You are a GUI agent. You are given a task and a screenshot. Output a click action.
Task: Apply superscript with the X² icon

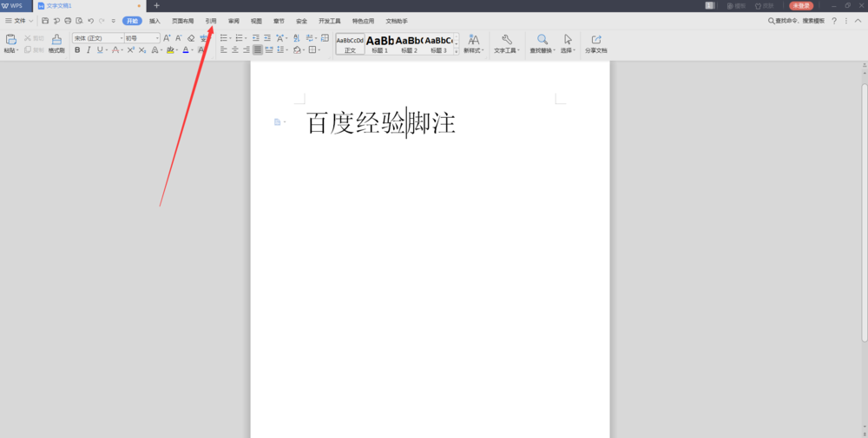131,49
